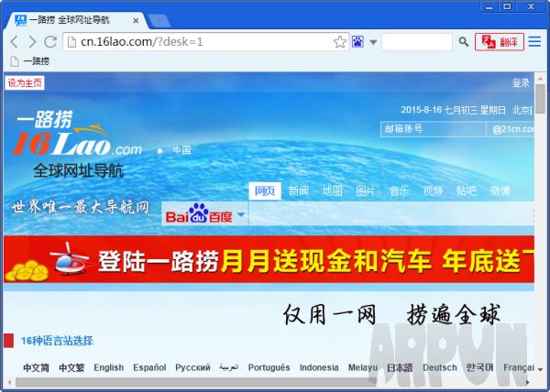550x392 pixels.
Task: Open the @21cn.com email domain selector
Action: click(x=511, y=129)
